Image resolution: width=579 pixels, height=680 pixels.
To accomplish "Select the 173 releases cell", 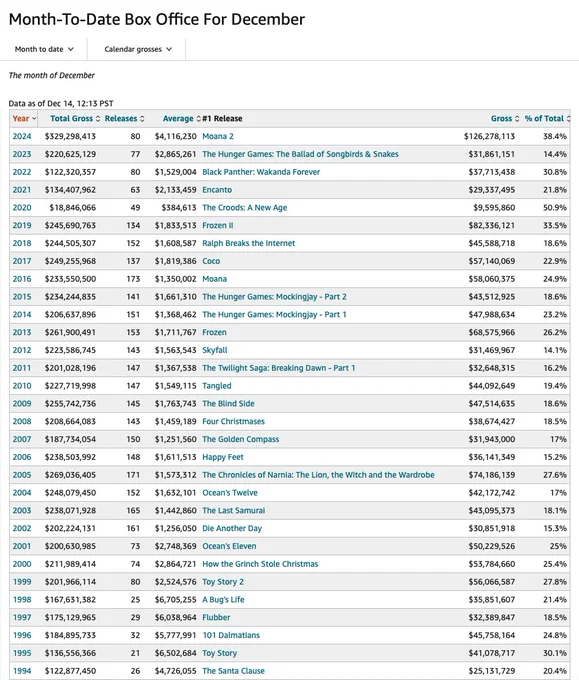I will point(133,279).
